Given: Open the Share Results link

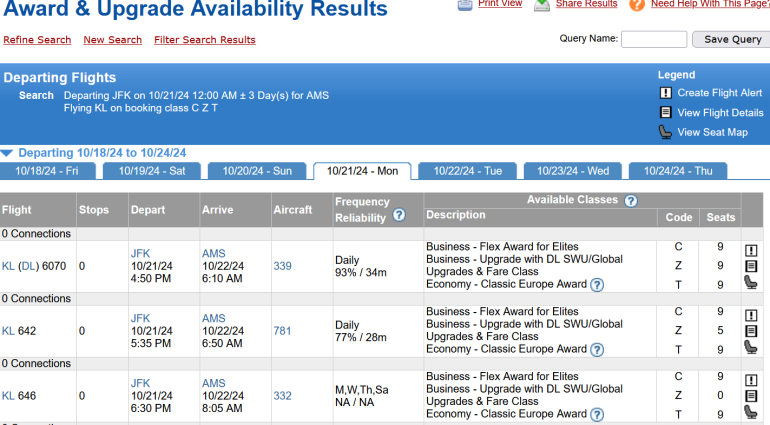Looking at the screenshot, I should tap(586, 4).
